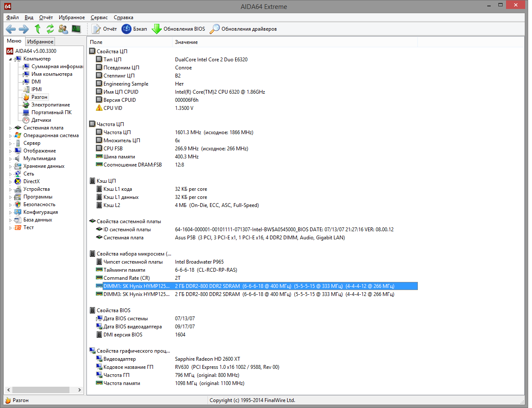Click the База данных icon in tree

[18, 220]
